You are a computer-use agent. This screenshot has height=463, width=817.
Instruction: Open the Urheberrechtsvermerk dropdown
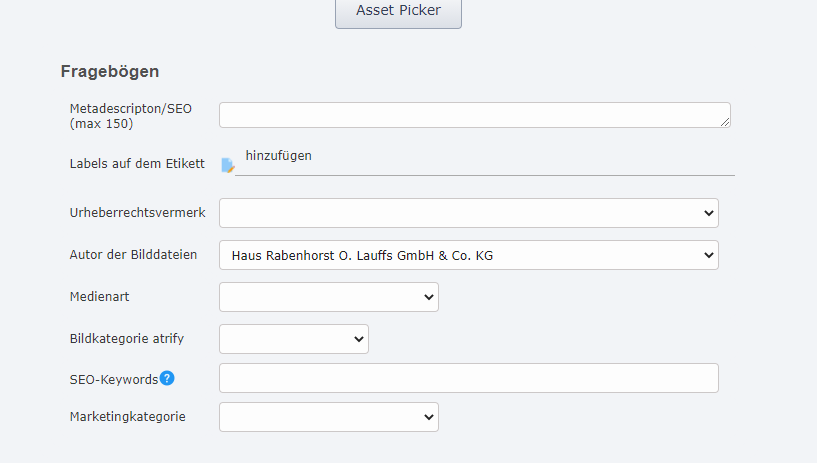(468, 213)
